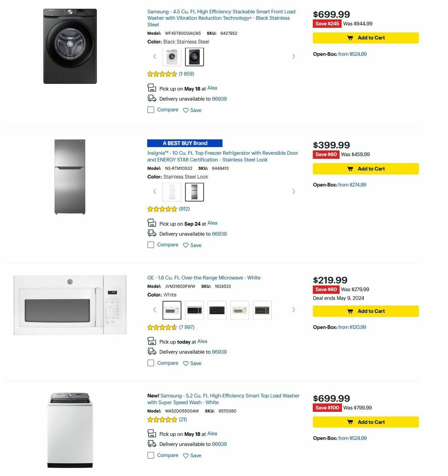This screenshot has width=448, height=476.
Task: Click the left carousel arrow on the GE microwave thumbnails
Action: pos(155,310)
